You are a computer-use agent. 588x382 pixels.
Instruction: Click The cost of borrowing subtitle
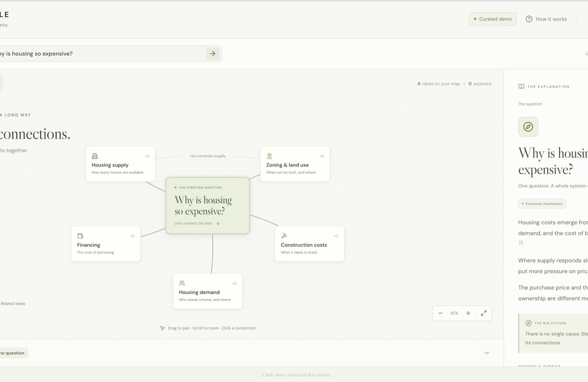point(95,252)
